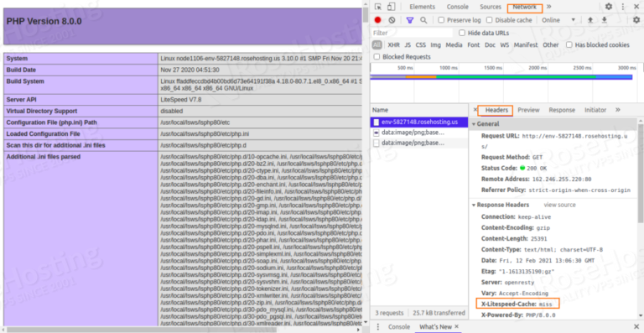
Task: Stop recording with the red record button
Action: click(x=378, y=20)
